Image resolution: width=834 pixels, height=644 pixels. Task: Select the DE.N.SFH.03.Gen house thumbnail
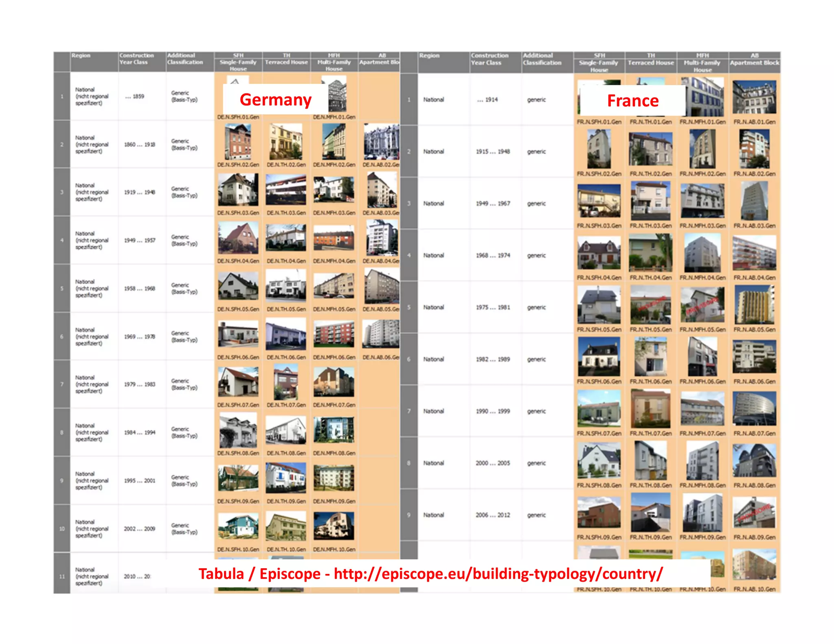pos(238,190)
